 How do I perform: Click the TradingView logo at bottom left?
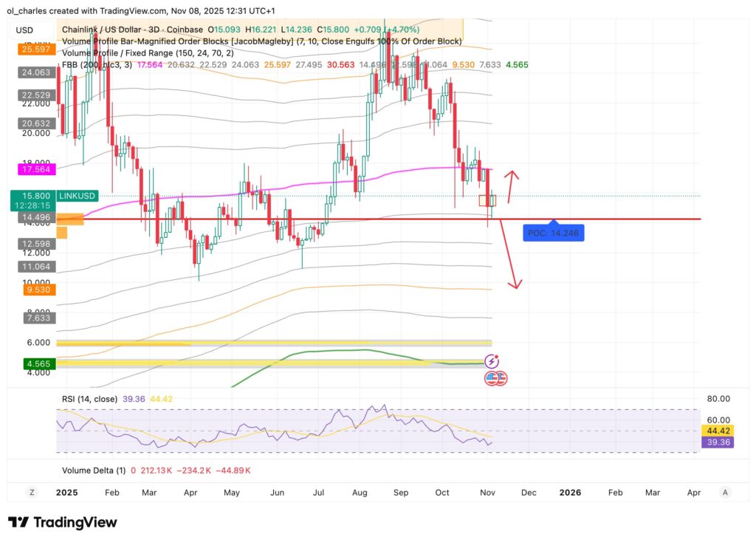pyautogui.click(x=63, y=522)
